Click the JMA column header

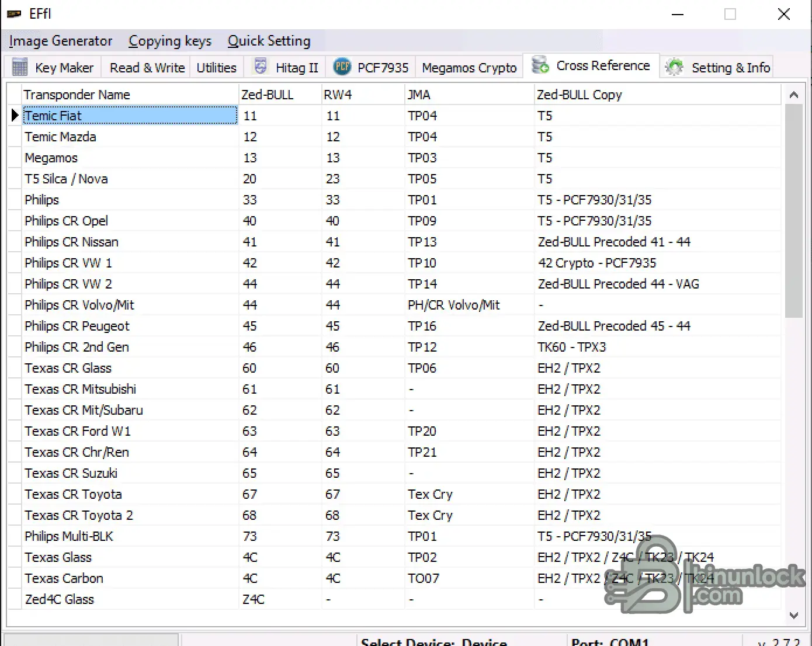[470, 95]
